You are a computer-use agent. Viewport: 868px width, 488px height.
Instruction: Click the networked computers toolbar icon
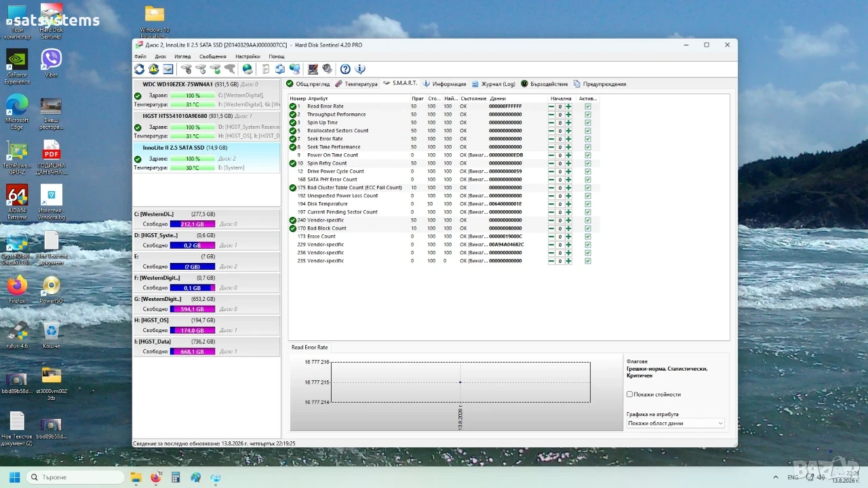tap(294, 69)
